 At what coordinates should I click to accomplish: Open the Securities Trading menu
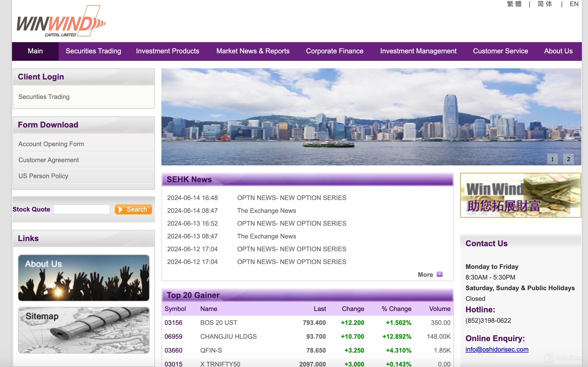[93, 51]
